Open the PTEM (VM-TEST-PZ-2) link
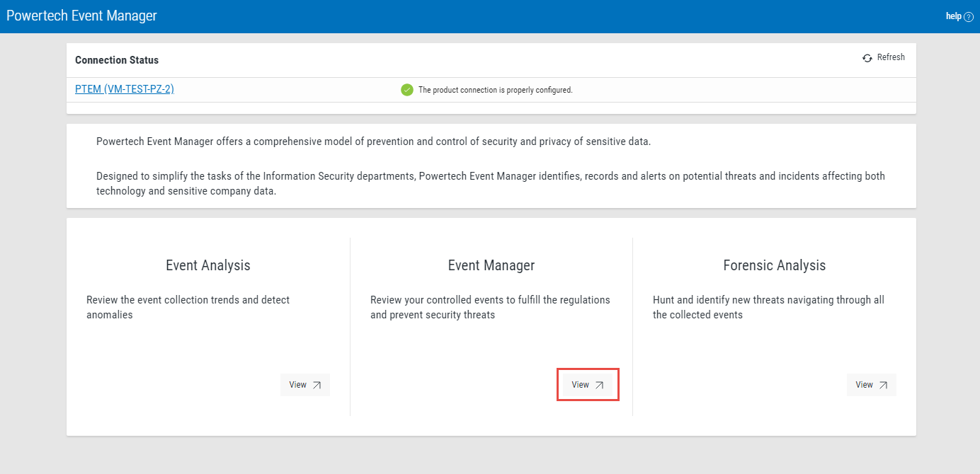The image size is (980, 474). [125, 89]
